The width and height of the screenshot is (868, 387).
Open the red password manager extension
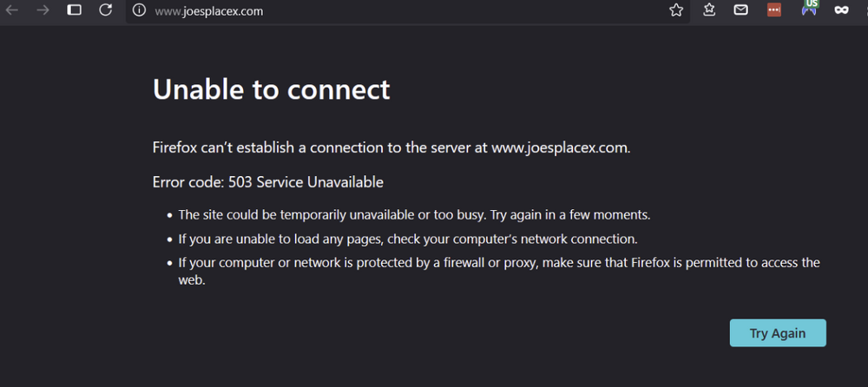[x=774, y=10]
